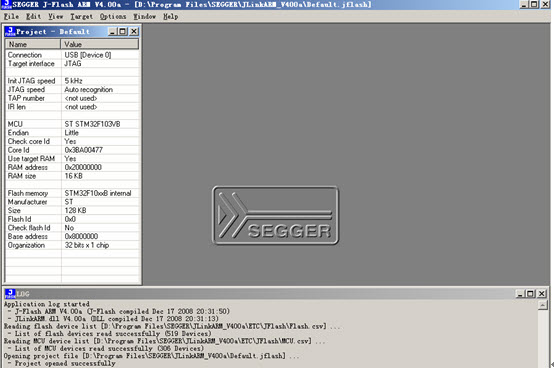Select the Connection USB [Device 0] row
This screenshot has height=370, width=554.
point(72,55)
